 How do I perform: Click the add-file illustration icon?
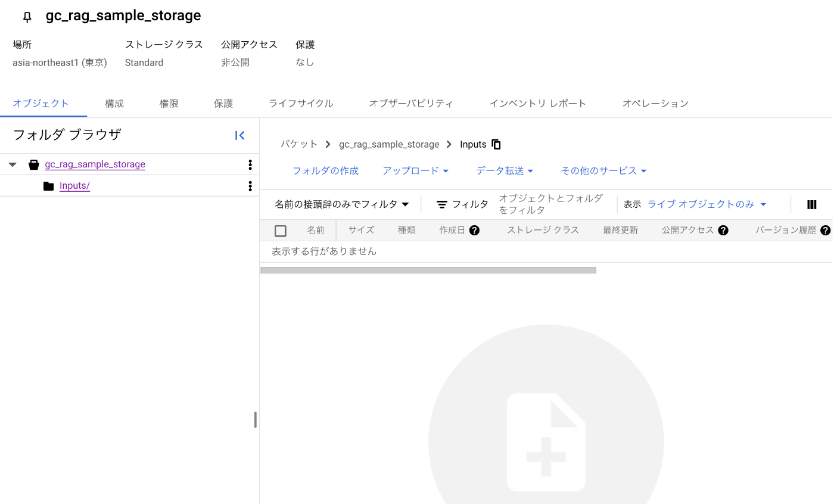[x=546, y=442]
